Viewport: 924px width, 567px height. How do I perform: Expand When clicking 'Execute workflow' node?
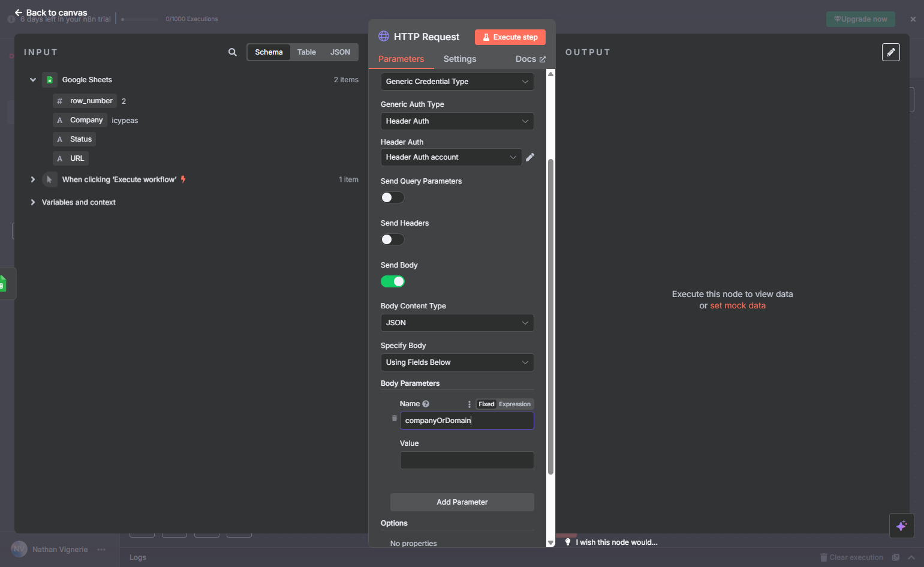[x=33, y=179]
